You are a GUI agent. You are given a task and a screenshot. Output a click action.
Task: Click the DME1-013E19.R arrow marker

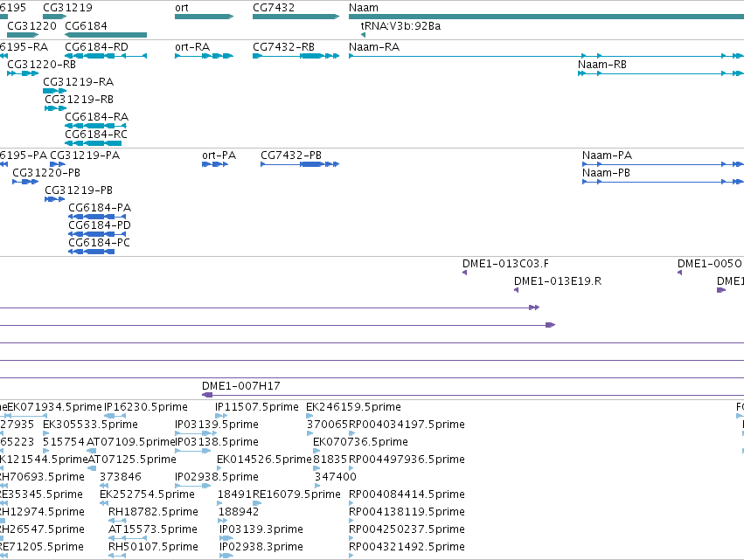[x=516, y=290]
